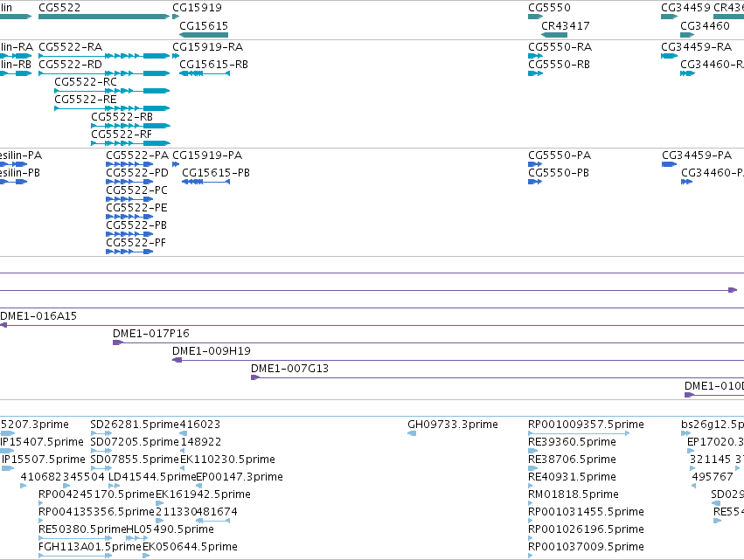Viewport: 744px width, 560px height.
Task: Select transcript CG5550-RA
Action: point(536,56)
